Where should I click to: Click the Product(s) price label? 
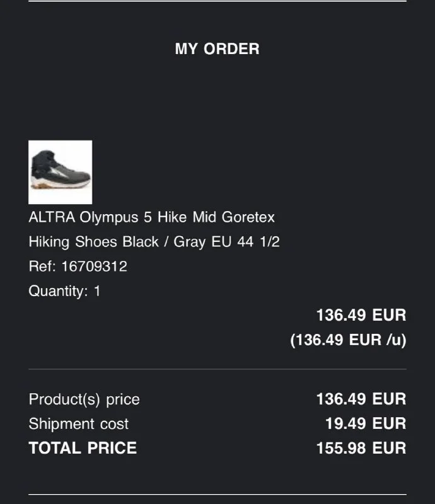point(84,399)
